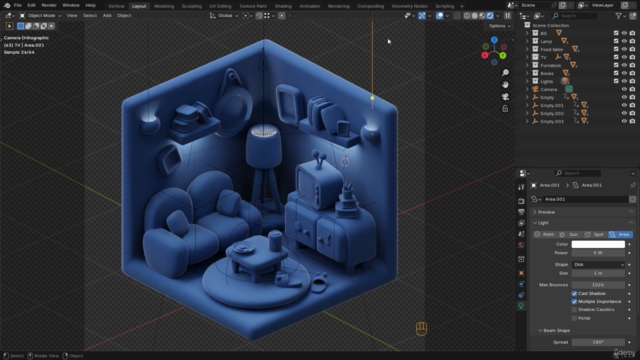The image size is (640, 360).
Task: Open the Physics properties tab
Action: click(x=521, y=284)
